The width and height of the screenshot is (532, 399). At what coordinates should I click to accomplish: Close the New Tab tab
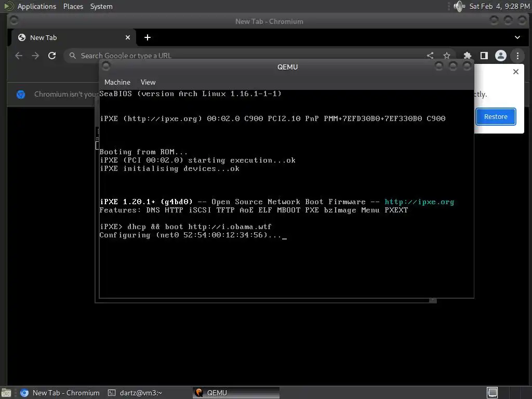[x=128, y=37]
